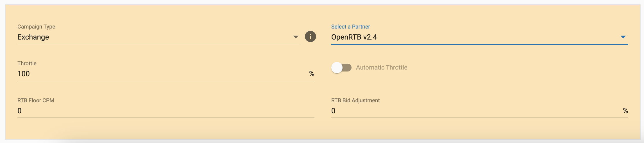Click the RTB Bid Adjustment label
The image size is (644, 143).
pyautogui.click(x=355, y=100)
